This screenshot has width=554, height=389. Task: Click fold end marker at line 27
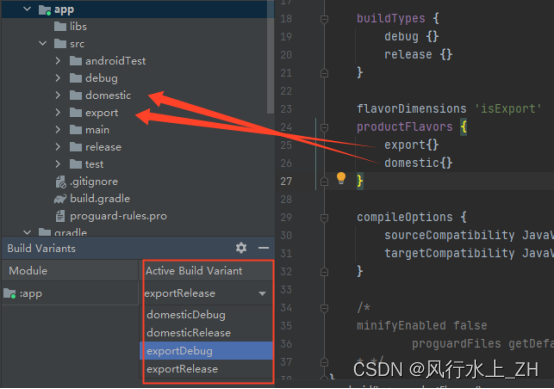tap(324, 182)
